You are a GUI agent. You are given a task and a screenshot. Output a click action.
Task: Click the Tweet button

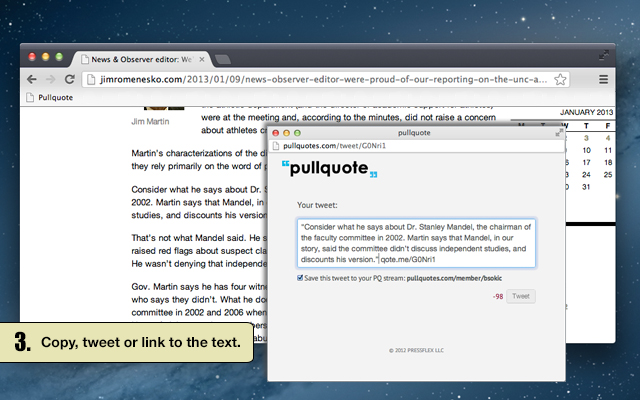[x=520, y=296]
